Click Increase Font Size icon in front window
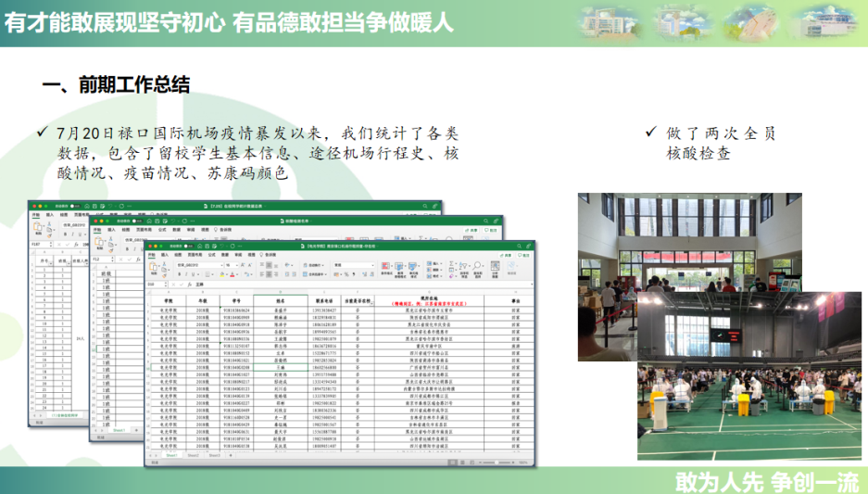868x494 pixels. point(243,265)
